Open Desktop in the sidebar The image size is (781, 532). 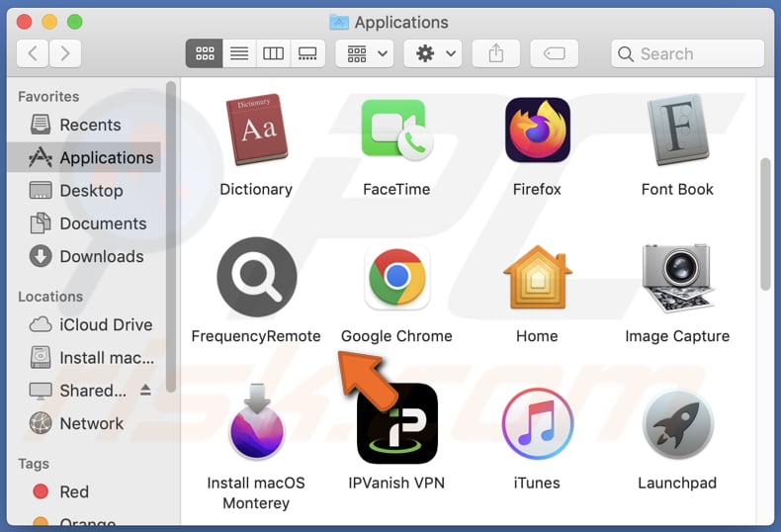84,190
